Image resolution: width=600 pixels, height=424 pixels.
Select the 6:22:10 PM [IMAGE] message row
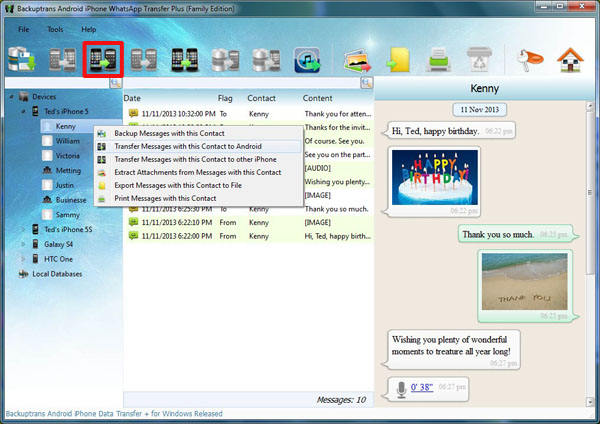point(249,222)
